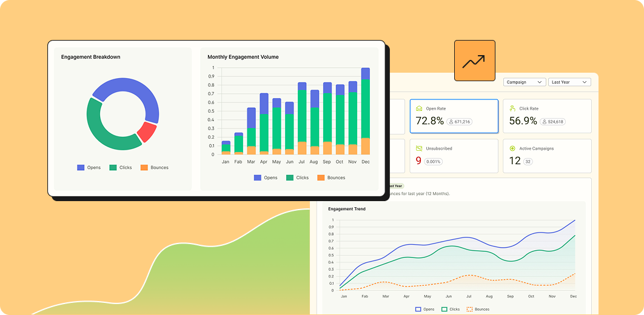Screen dimensions: 644x315
Task: Toggle Bounces series in Engagement Trend legend
Action: (x=478, y=309)
